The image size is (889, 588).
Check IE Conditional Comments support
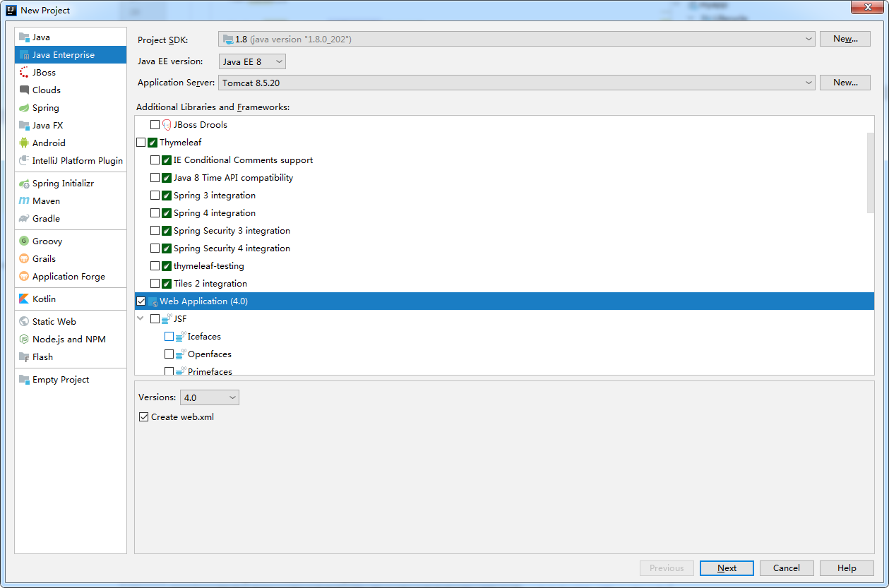(155, 160)
